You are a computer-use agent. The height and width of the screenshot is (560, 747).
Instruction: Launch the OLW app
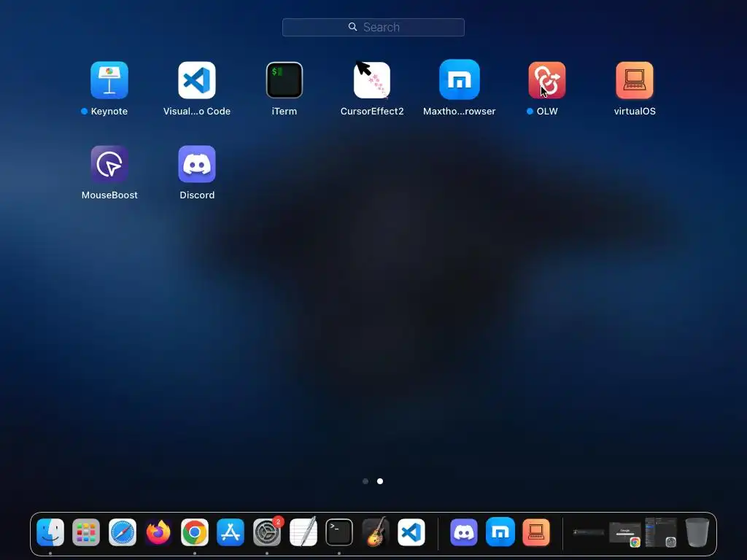coord(547,80)
